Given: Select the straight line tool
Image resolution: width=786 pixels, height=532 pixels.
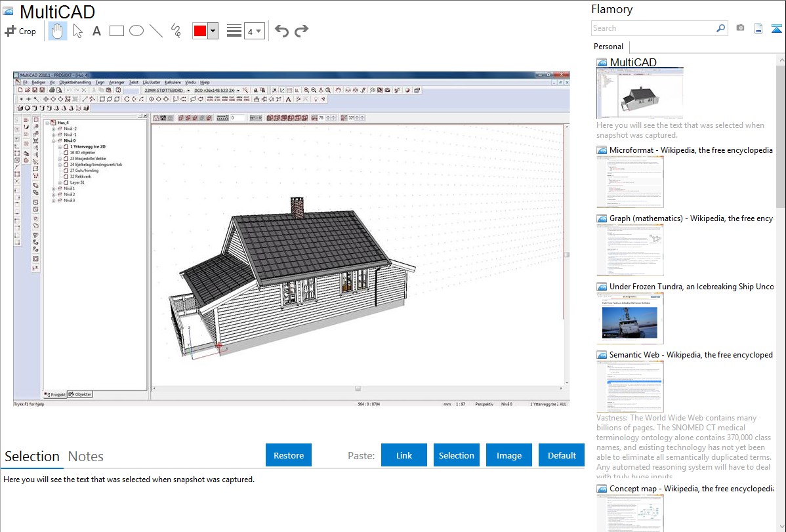Looking at the screenshot, I should pyautogui.click(x=156, y=31).
